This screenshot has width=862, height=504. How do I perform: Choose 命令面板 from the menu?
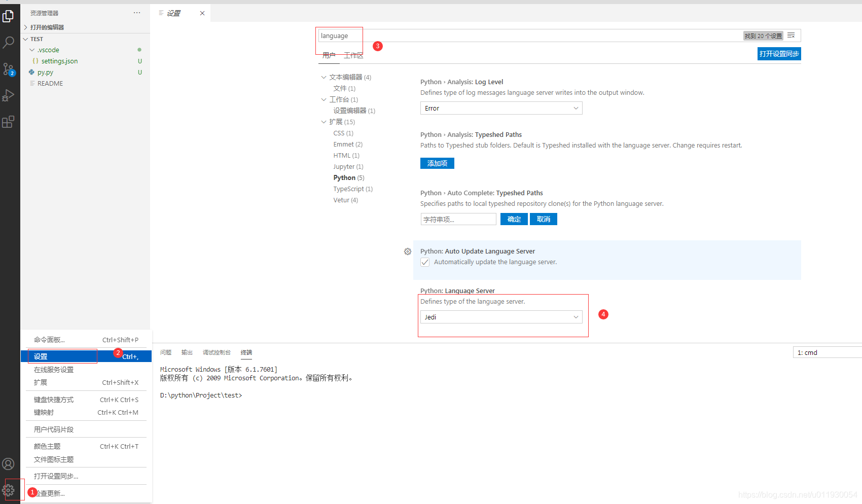(x=86, y=340)
